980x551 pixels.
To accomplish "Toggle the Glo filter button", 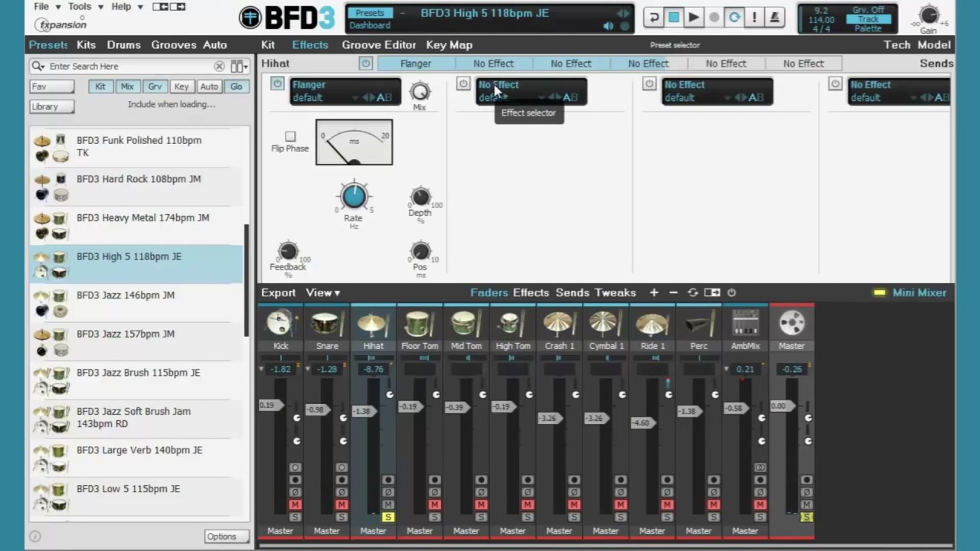I will [x=237, y=86].
